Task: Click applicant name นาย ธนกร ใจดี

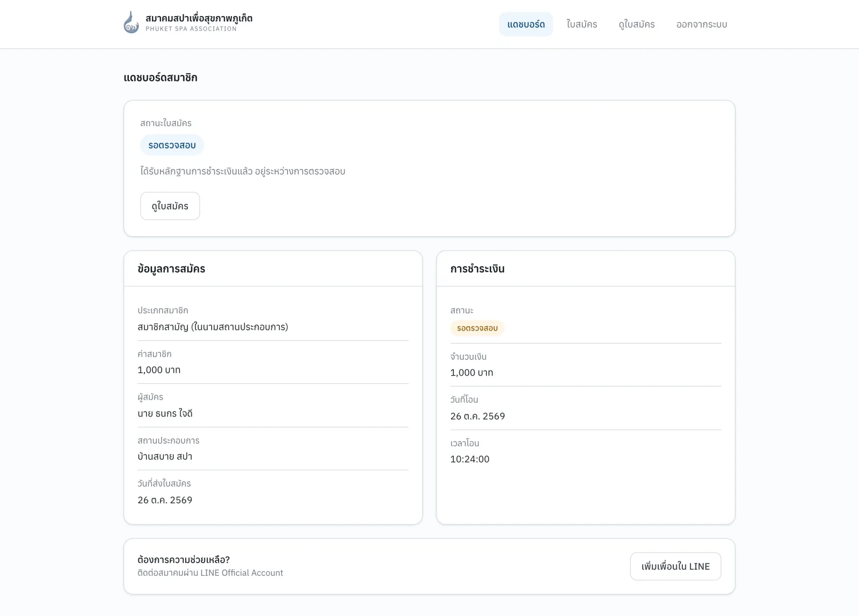Action: pyautogui.click(x=165, y=413)
